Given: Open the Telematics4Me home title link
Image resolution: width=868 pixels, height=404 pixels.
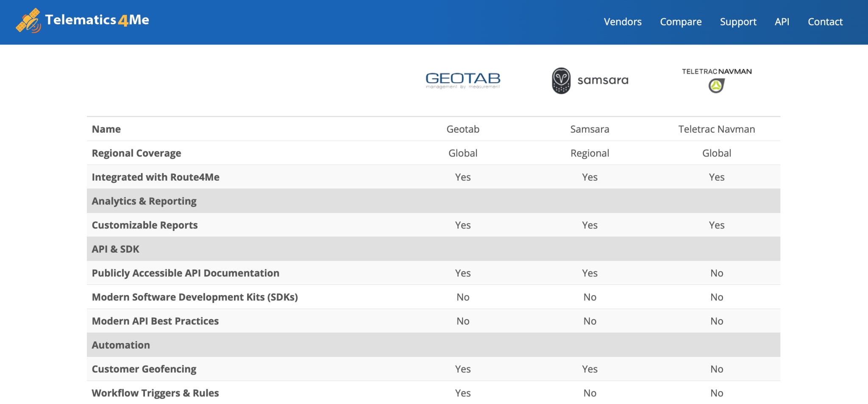Looking at the screenshot, I should point(97,20).
